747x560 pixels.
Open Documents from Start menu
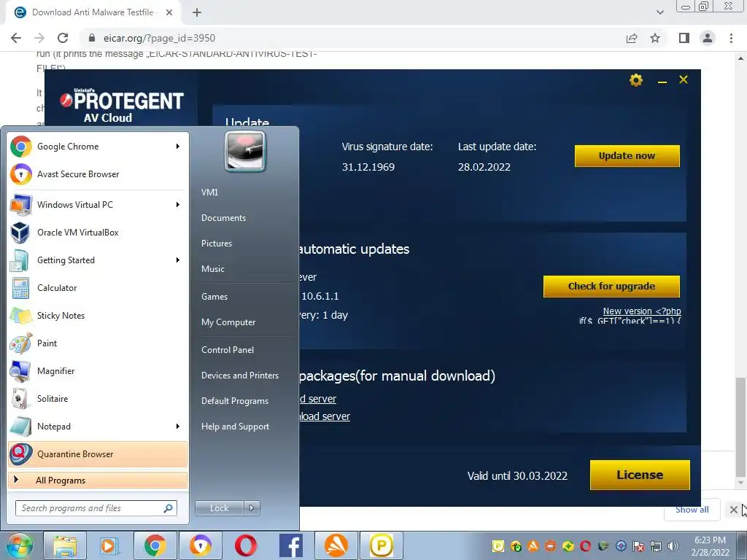(x=223, y=218)
